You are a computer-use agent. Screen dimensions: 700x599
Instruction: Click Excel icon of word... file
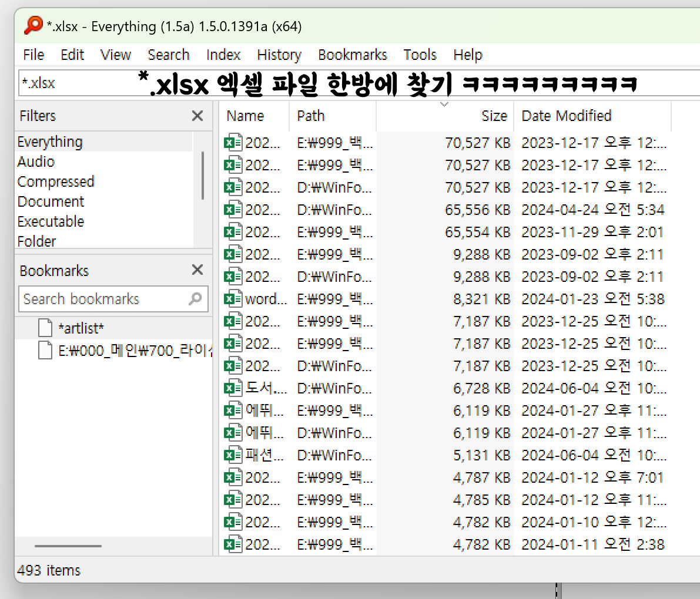click(233, 299)
